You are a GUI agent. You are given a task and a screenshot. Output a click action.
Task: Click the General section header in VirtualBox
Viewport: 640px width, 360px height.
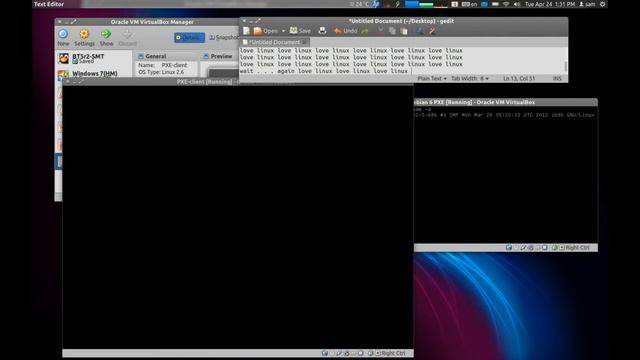(152, 56)
